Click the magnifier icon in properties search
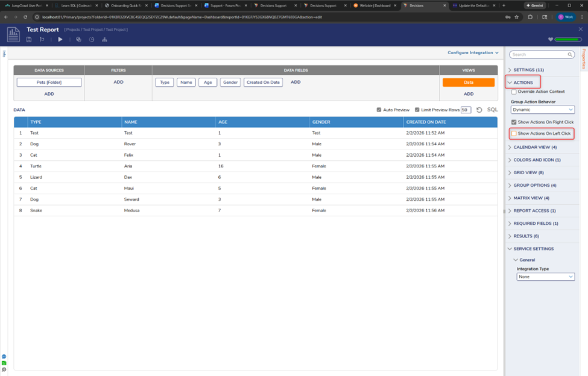Viewport: 588px width, 376px height. coord(570,55)
